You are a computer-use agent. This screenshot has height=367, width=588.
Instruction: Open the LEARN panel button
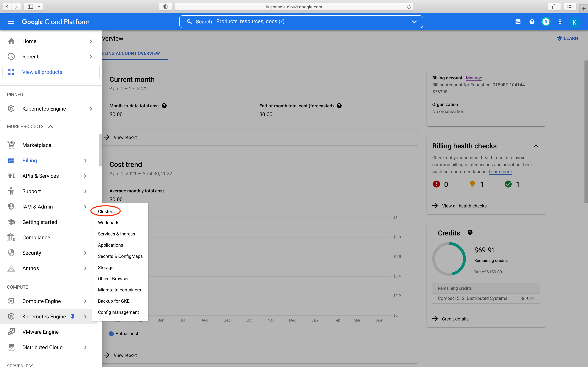pos(568,38)
